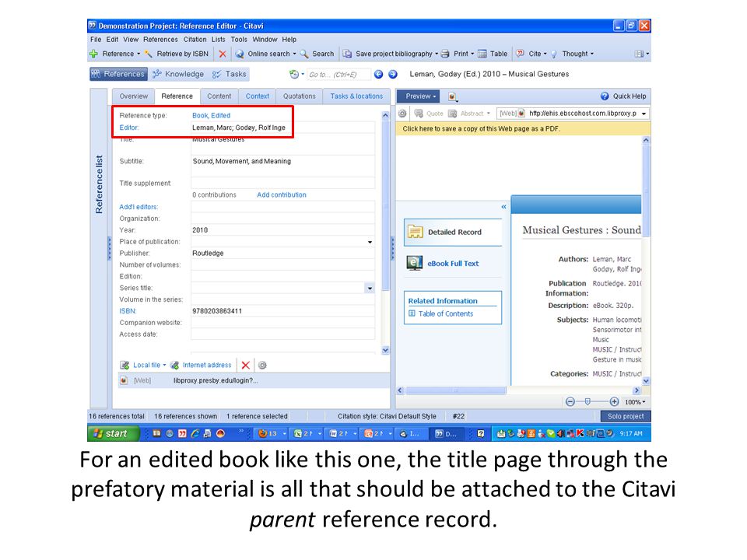Select the libproxy.presby.edu location entry
This screenshot has height=560, width=747.
[254, 380]
